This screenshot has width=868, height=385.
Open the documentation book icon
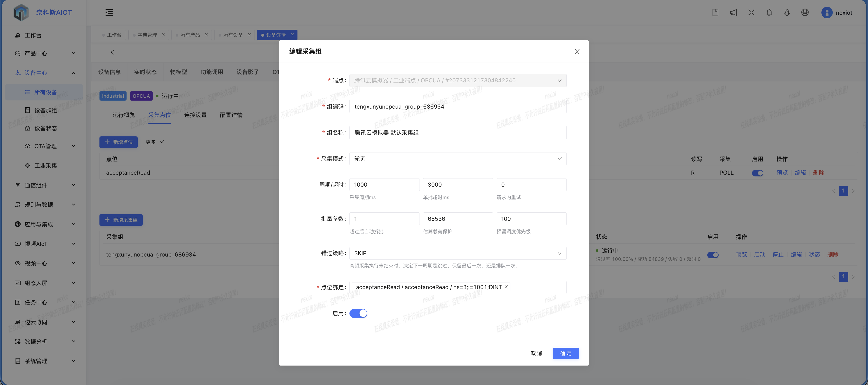715,12
